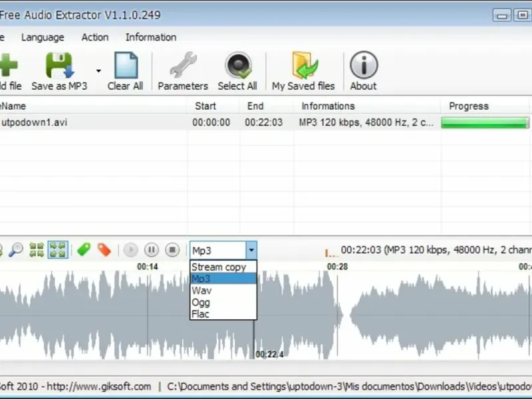Open My Saved files folder icon

coord(305,65)
